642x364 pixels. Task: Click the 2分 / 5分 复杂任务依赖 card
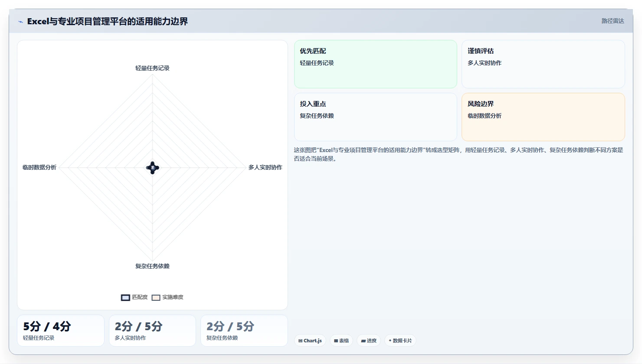click(x=244, y=331)
